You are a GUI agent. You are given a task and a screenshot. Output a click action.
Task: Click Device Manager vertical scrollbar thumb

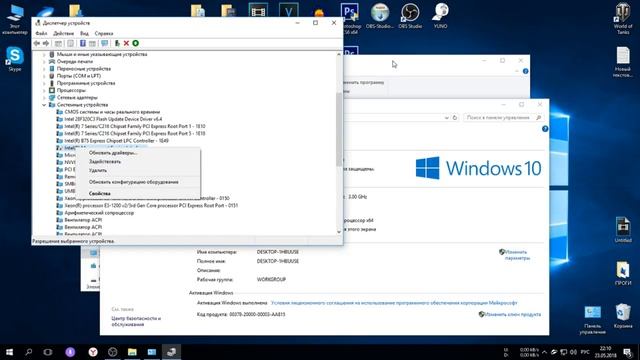click(339, 129)
